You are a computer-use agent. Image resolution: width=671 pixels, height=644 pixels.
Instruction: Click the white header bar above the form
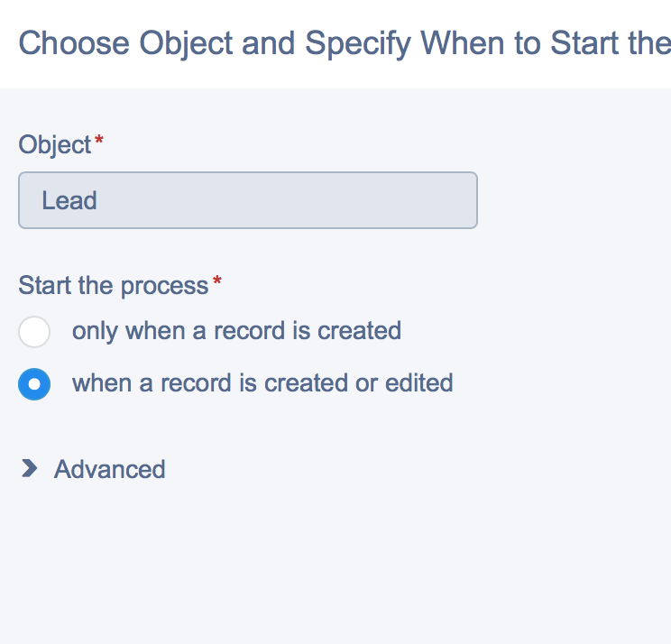pos(361,77)
